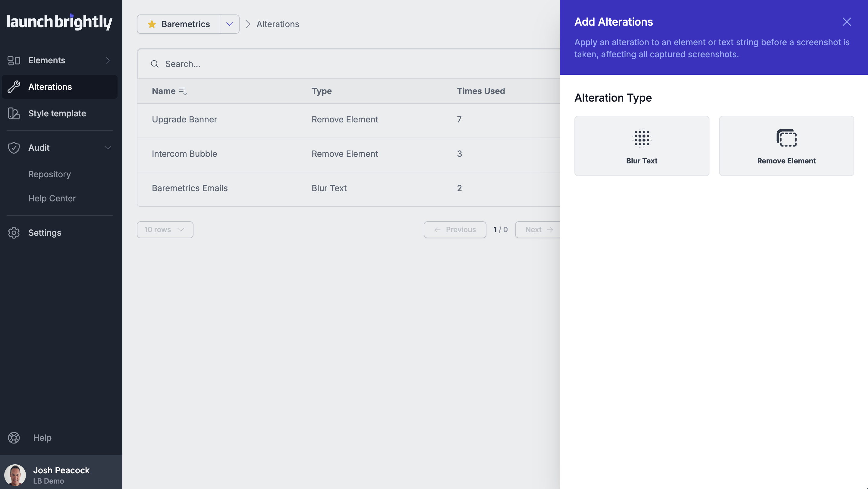Viewport: 868px width, 489px height.
Task: Open Settings in the sidebar
Action: (60, 232)
